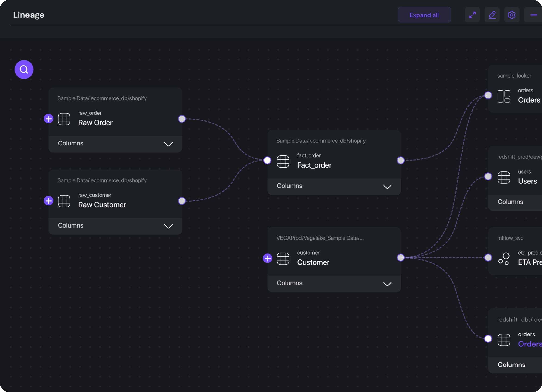Viewport: 542px width, 392px height.
Task: Expand Columns on the Fact_order node
Action: click(387, 187)
